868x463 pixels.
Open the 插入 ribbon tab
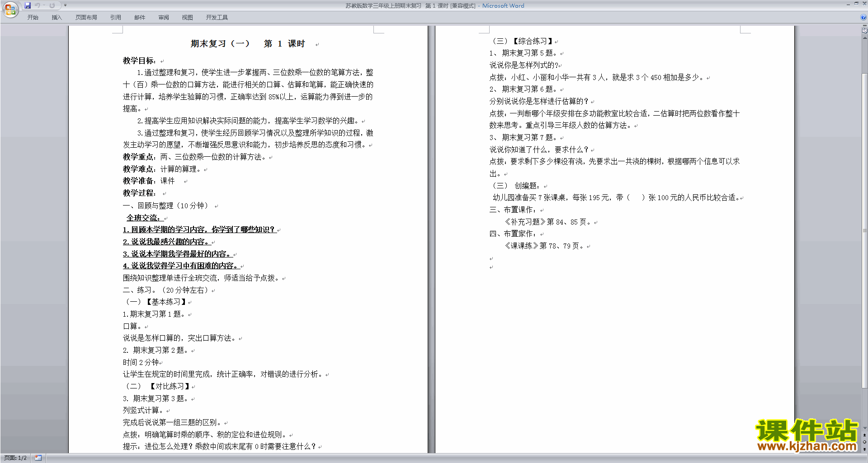pyautogui.click(x=57, y=17)
